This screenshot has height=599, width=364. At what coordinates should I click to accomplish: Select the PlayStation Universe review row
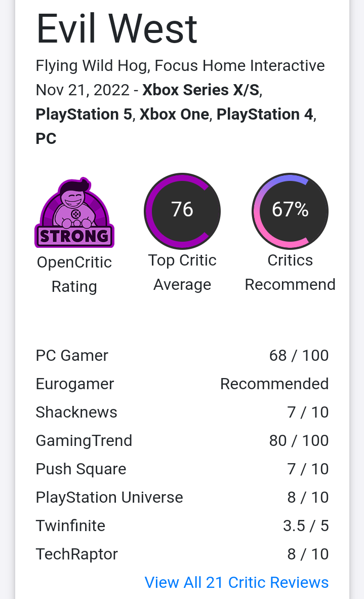click(182, 497)
